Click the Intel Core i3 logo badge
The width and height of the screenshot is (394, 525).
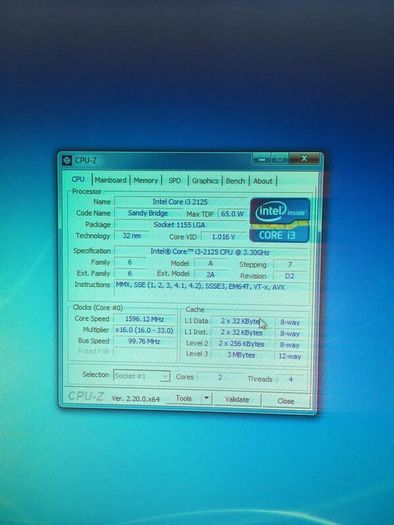click(x=280, y=220)
